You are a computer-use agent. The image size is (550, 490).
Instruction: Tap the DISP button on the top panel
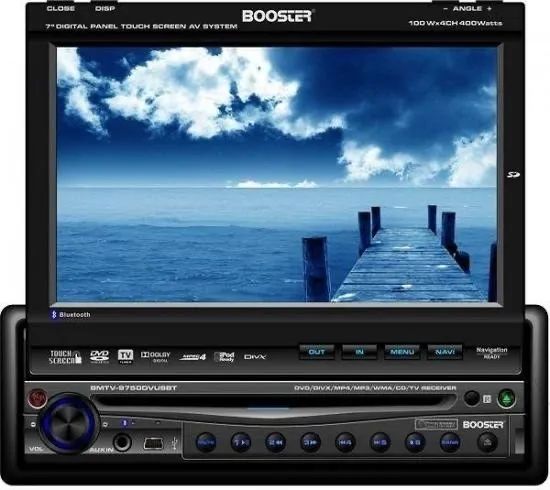(x=105, y=8)
